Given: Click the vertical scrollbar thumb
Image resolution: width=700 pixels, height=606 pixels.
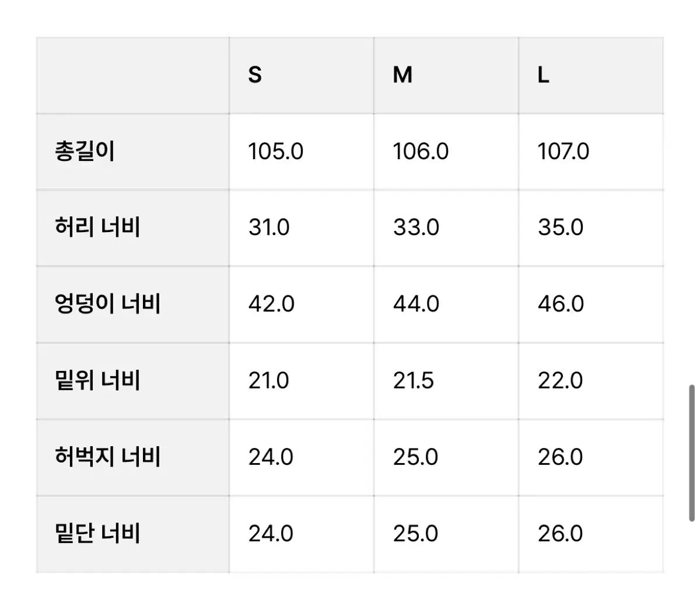Looking at the screenshot, I should (692, 453).
